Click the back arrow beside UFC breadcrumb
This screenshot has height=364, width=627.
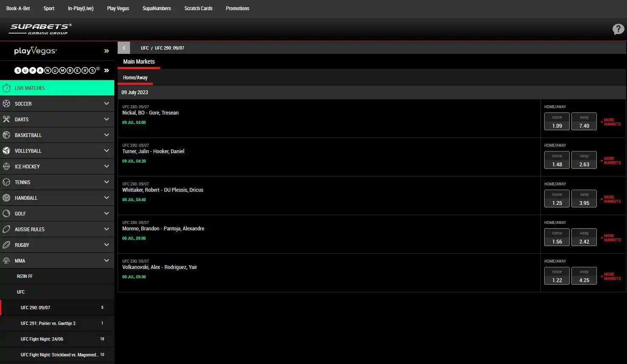124,48
